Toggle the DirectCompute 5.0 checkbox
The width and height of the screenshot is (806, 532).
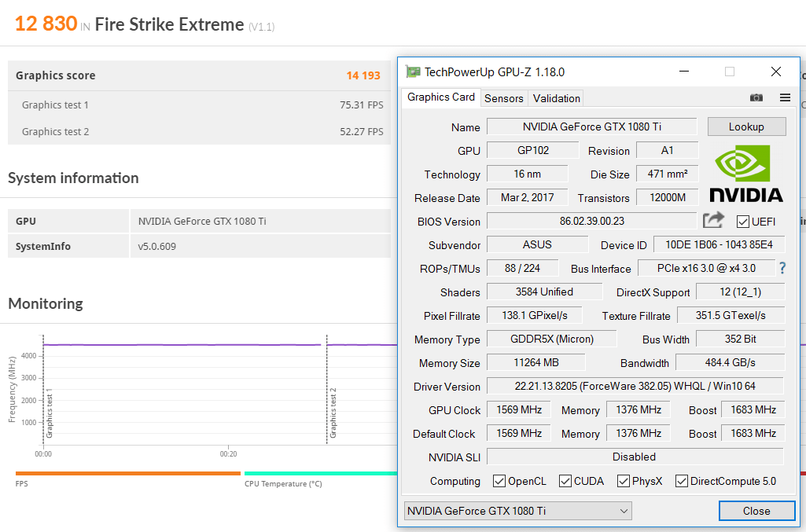pos(682,481)
